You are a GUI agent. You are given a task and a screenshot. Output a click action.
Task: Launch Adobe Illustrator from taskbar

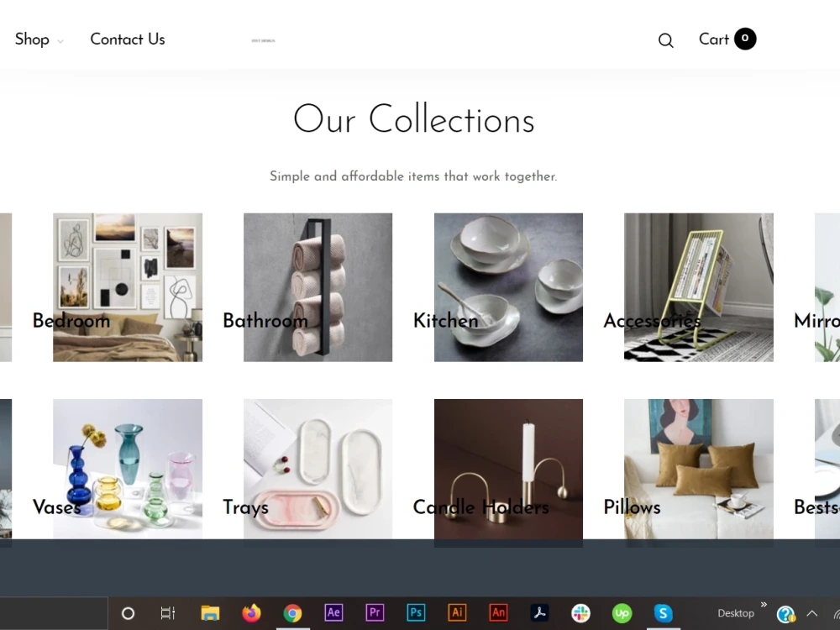tap(457, 612)
